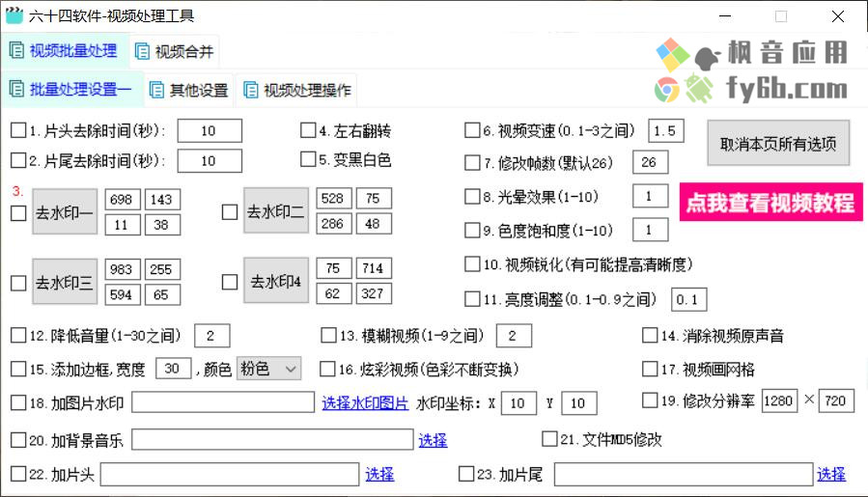
Task: Switch to the 视频合并 tab
Action: (175, 51)
